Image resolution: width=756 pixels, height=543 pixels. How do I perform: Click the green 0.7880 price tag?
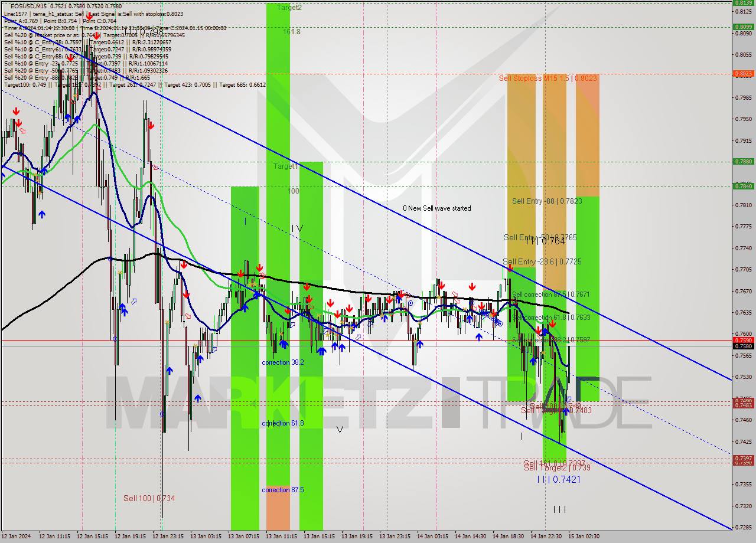point(743,161)
